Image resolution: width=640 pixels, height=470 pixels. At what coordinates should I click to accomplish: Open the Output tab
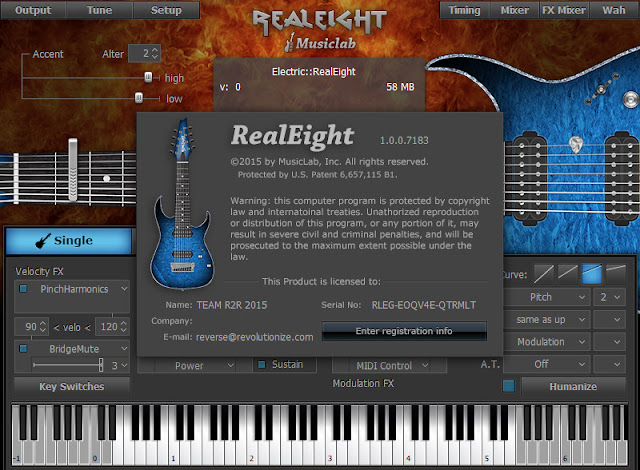coord(33,10)
